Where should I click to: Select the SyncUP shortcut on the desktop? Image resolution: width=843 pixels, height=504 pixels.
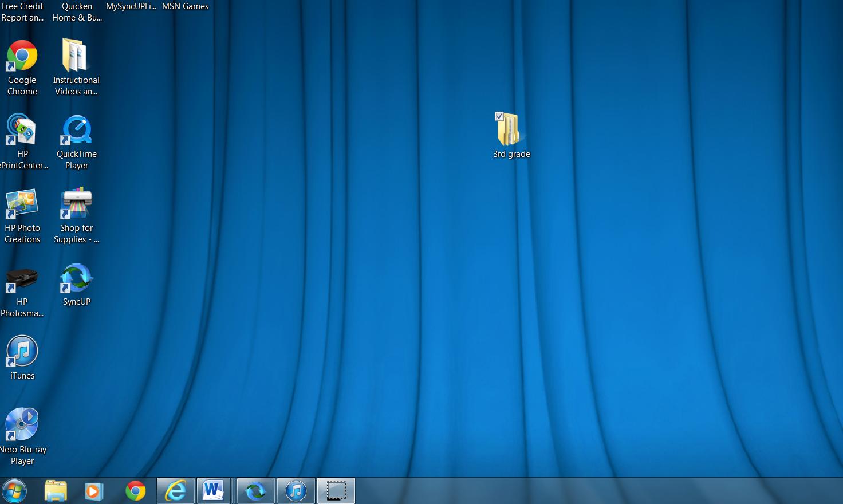pyautogui.click(x=76, y=278)
